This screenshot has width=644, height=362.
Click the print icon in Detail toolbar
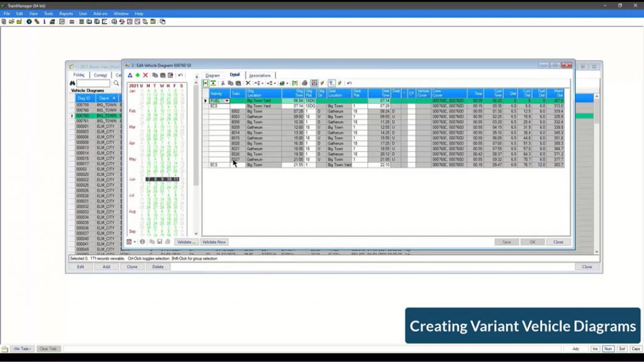pos(305,83)
